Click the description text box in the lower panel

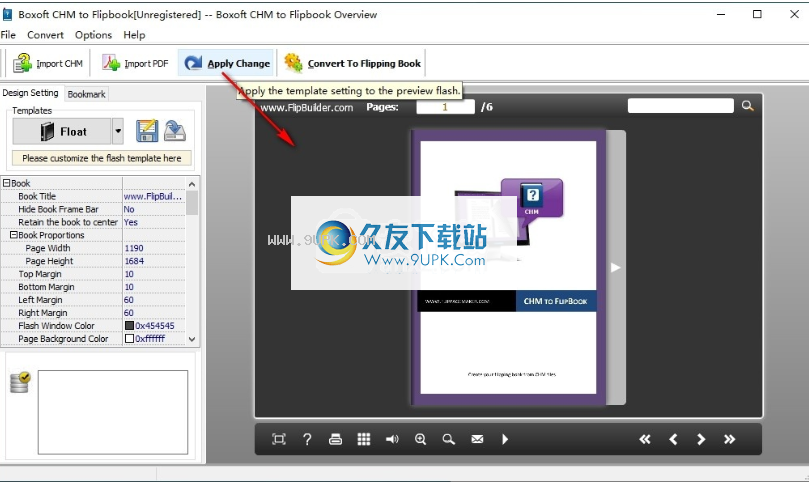pyautogui.click(x=113, y=412)
